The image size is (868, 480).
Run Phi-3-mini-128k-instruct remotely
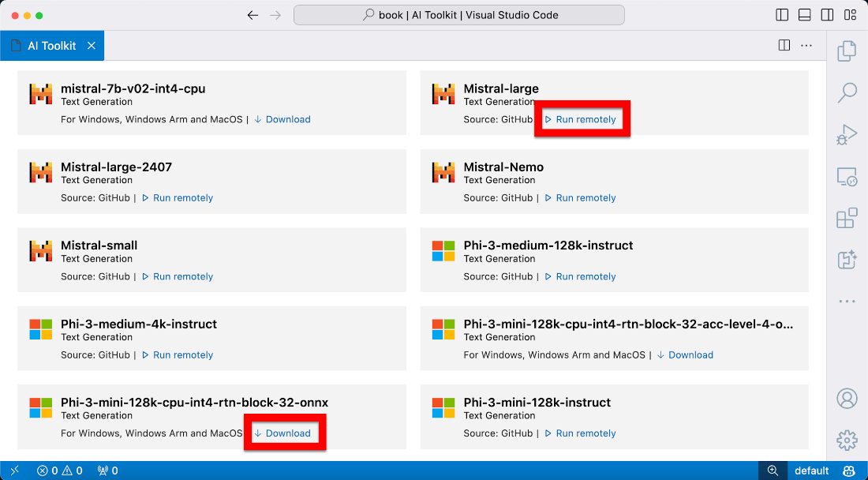[x=580, y=433]
